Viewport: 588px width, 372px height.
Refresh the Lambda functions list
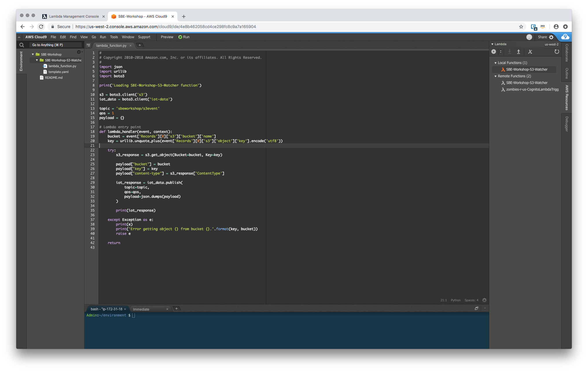pos(556,52)
